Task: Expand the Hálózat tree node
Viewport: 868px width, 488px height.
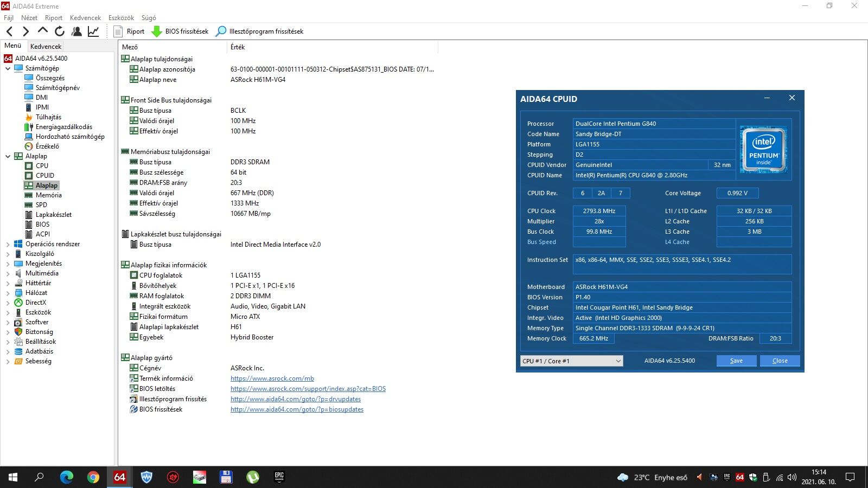Action: click(8, 293)
